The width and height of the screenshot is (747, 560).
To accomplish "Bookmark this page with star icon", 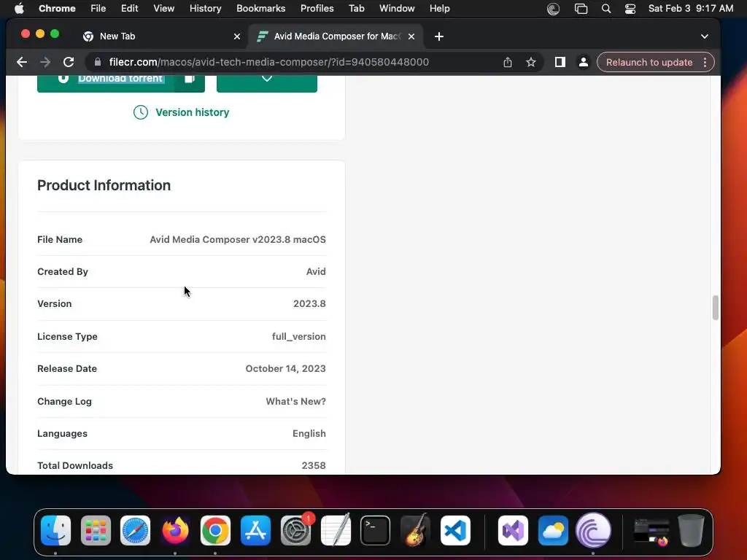I will (531, 62).
